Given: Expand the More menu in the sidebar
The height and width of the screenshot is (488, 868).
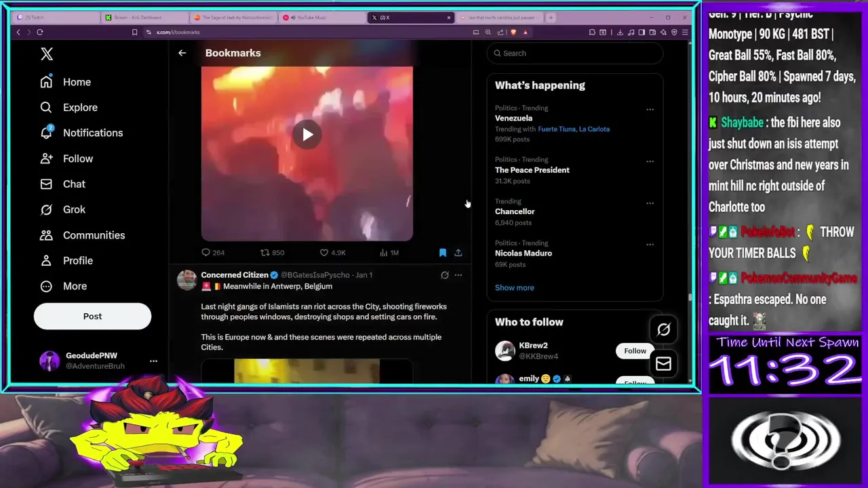Looking at the screenshot, I should [63, 286].
